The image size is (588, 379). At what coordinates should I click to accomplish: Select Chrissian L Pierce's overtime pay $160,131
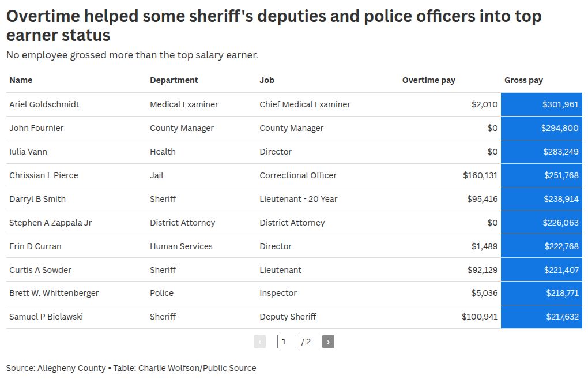point(480,175)
